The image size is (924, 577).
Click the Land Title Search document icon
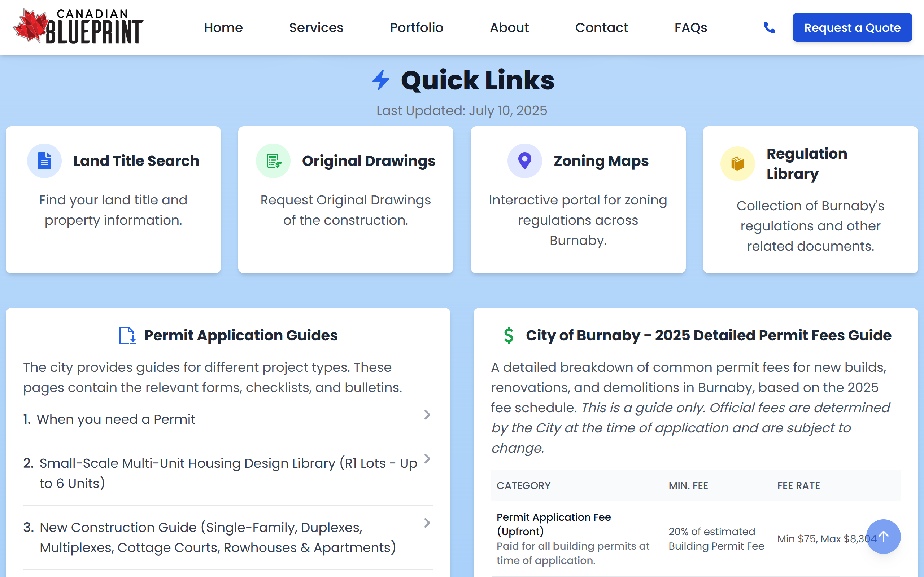point(44,161)
